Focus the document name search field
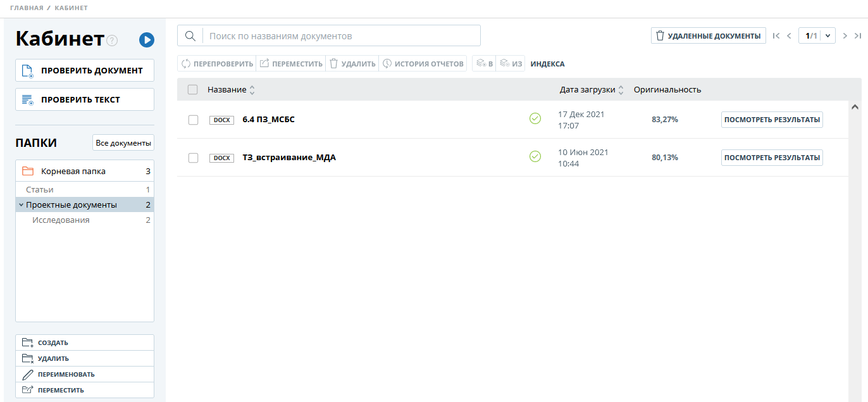Screen dimensions: 868x402 click(342, 36)
